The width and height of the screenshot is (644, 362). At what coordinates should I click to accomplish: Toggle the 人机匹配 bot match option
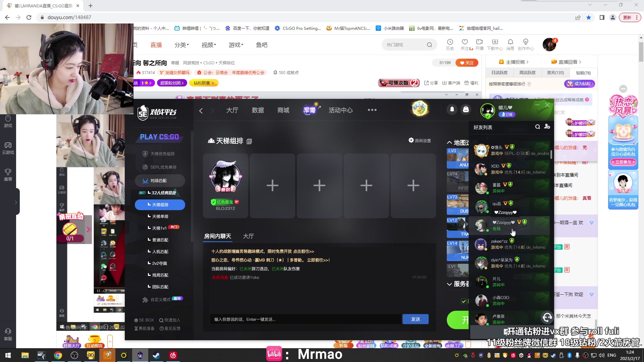click(160, 251)
